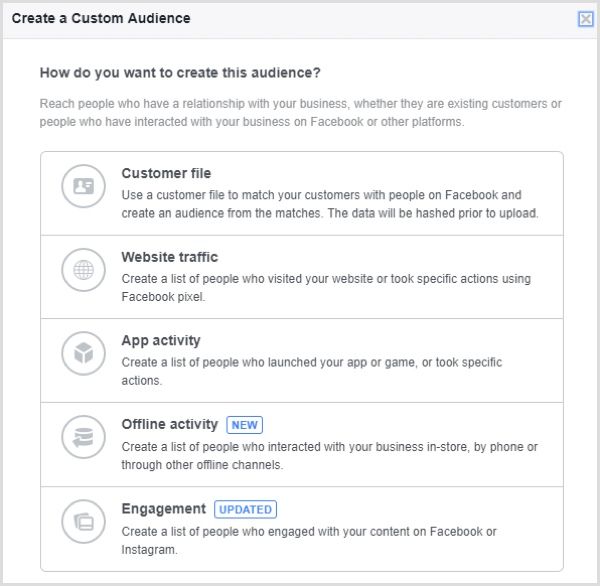Click the Website traffic globe icon
Image resolution: width=600 pixels, height=586 pixels.
click(83, 270)
